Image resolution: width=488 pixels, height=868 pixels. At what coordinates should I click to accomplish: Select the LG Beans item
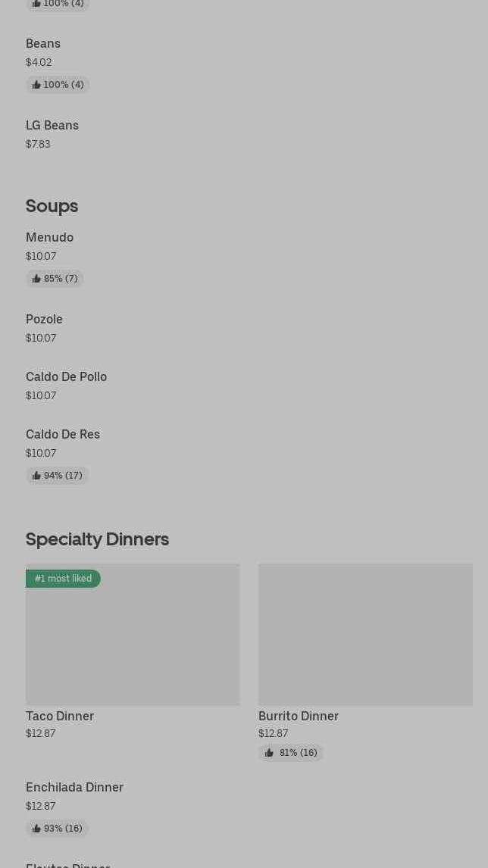(x=52, y=125)
